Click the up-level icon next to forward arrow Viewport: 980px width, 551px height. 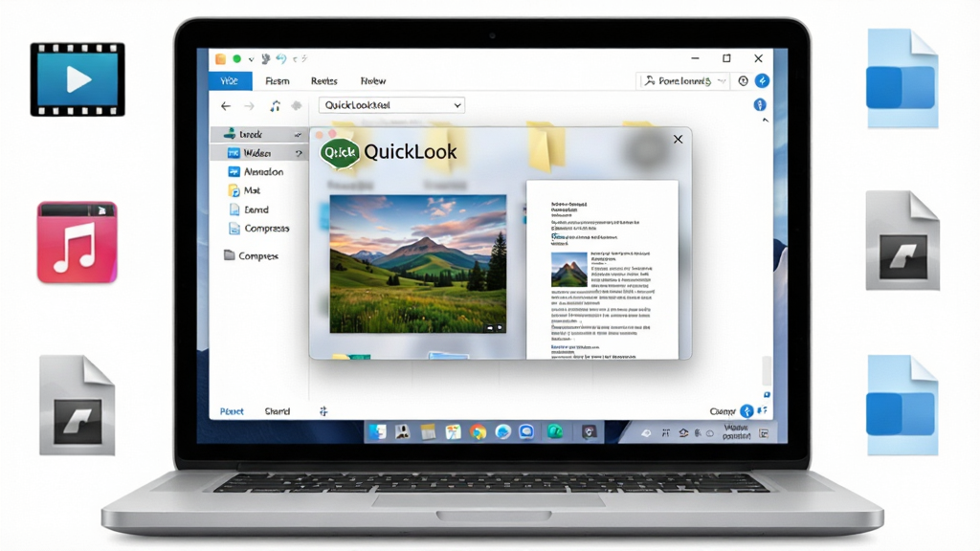[x=275, y=106]
